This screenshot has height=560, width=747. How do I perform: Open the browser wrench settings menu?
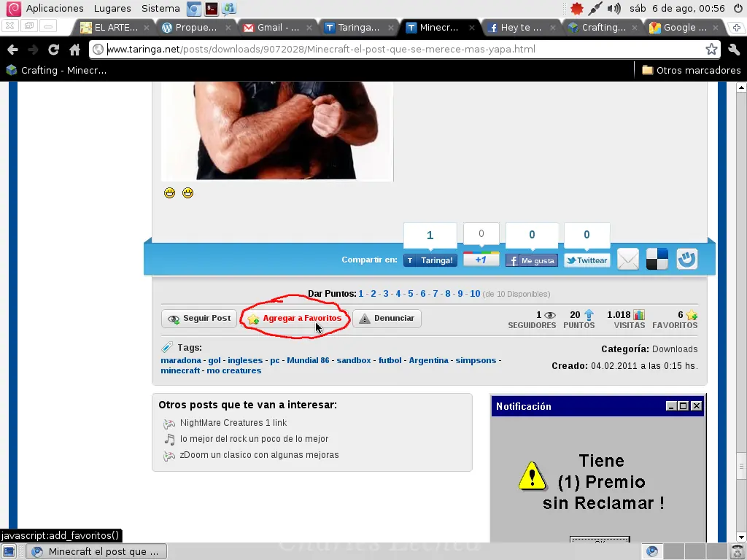(x=734, y=49)
